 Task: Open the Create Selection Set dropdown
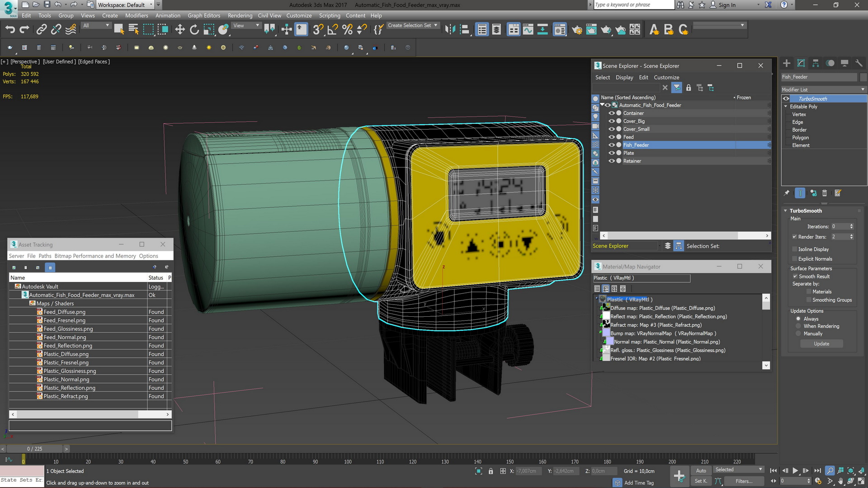click(x=413, y=26)
